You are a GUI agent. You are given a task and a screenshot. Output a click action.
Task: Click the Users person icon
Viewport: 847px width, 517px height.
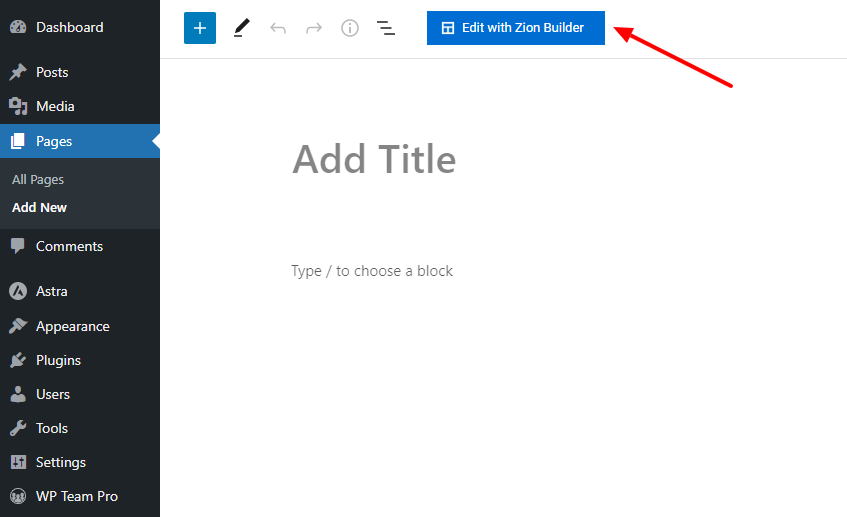tap(18, 394)
